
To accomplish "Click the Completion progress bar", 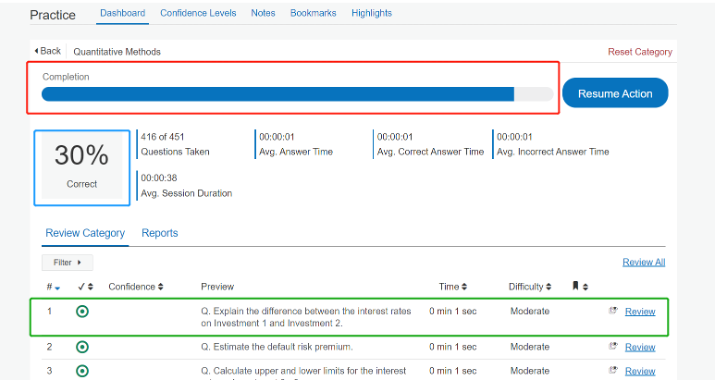I will click(x=297, y=94).
